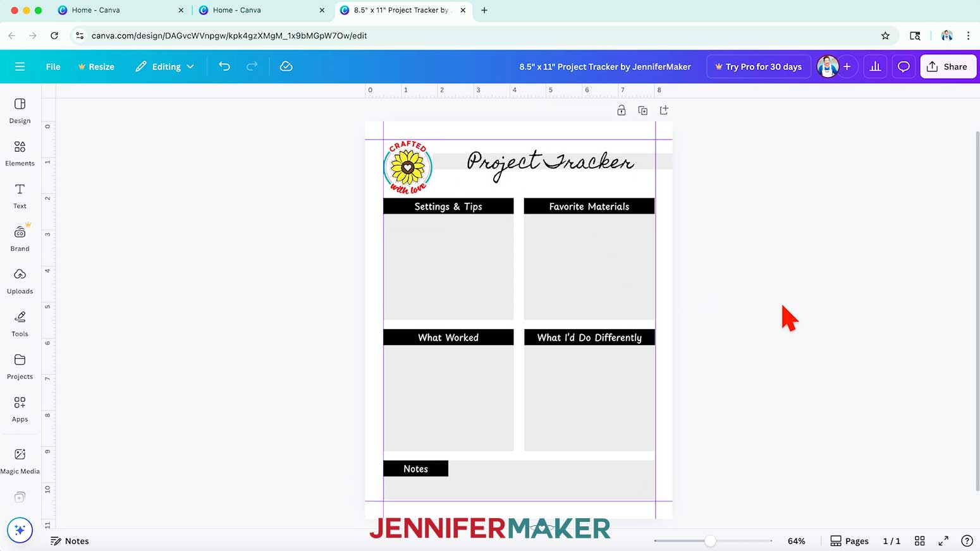
Task: Open grid view of pages
Action: (x=920, y=541)
